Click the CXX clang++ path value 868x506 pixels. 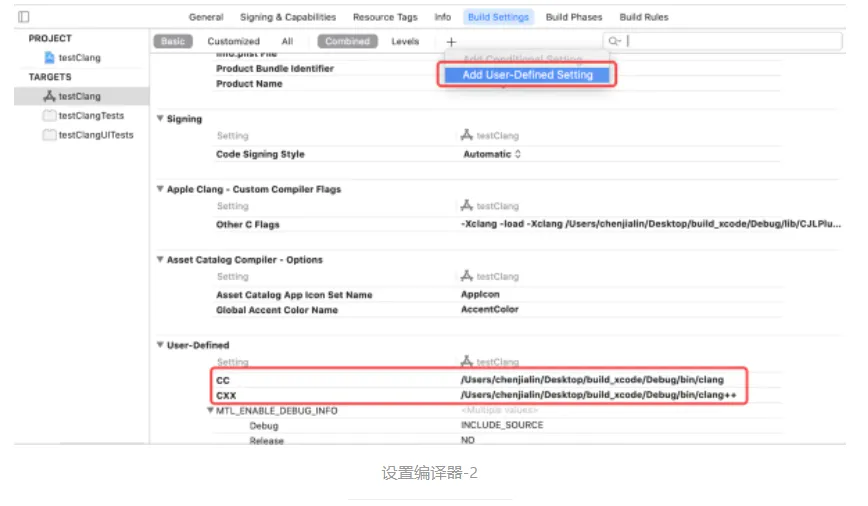[x=598, y=395]
